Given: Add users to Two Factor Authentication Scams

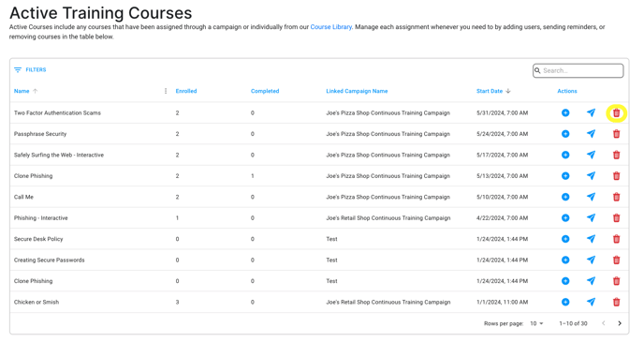Looking at the screenshot, I should click(x=565, y=112).
